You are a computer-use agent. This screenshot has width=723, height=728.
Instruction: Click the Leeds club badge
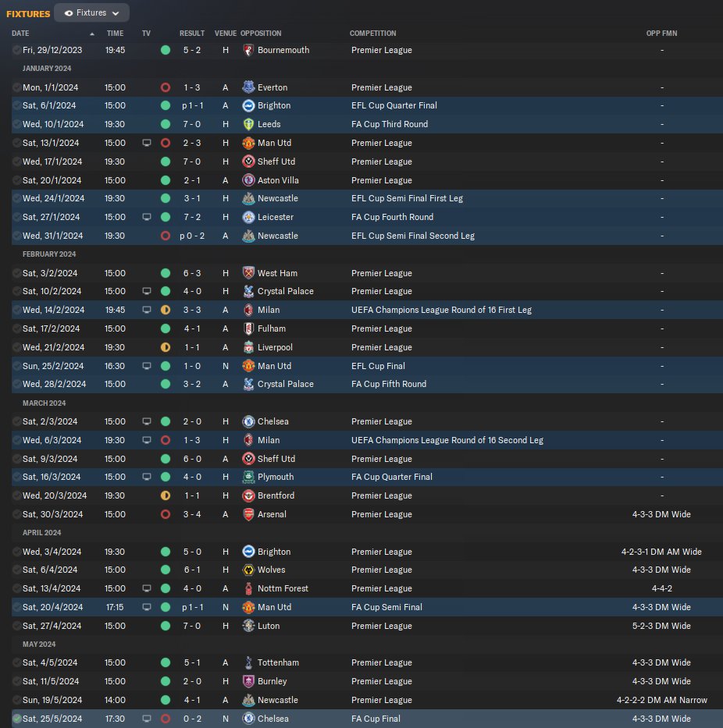pos(248,124)
